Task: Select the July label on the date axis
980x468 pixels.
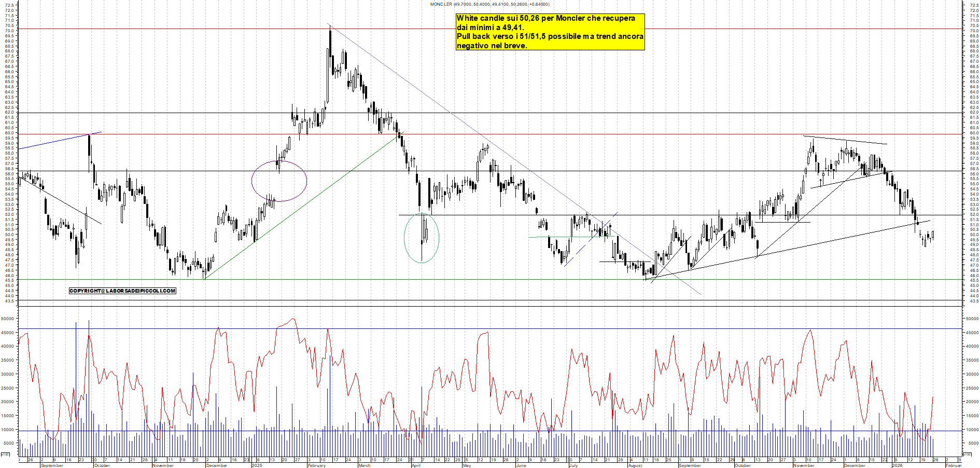Action: [x=573, y=465]
